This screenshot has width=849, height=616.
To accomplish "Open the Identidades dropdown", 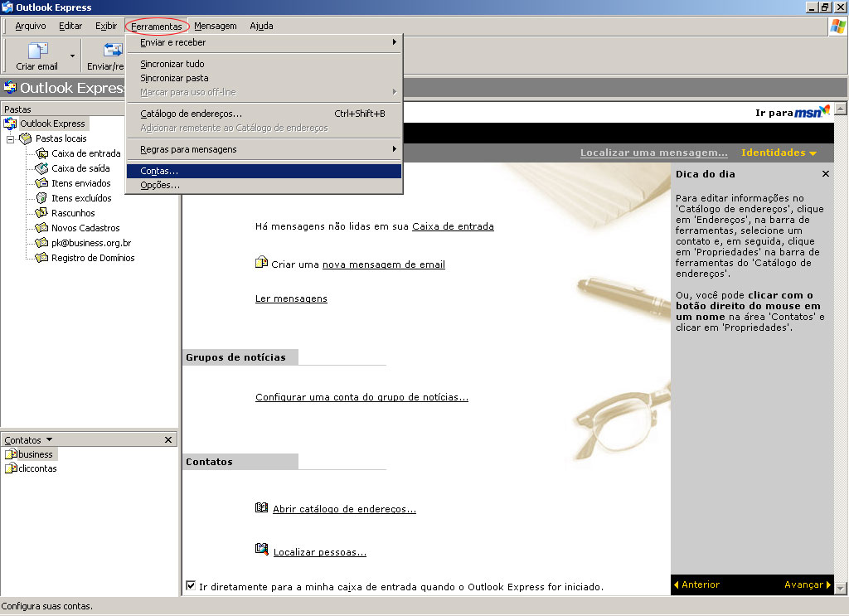I will (x=779, y=153).
